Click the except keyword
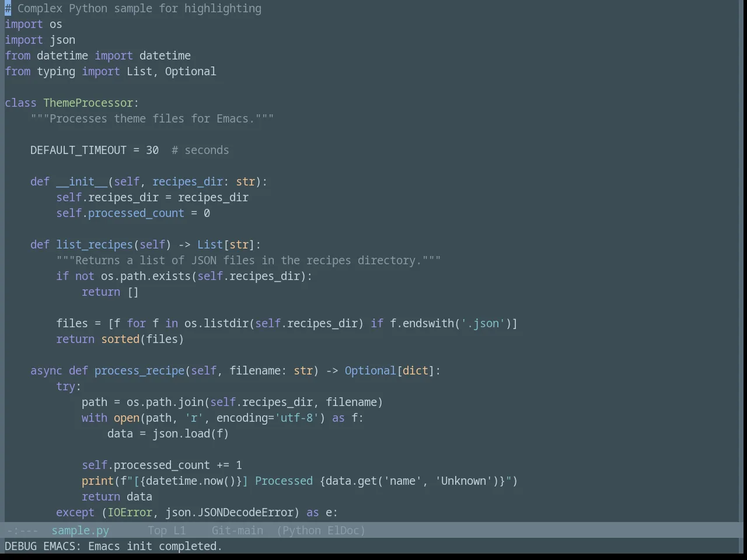The height and width of the screenshot is (560, 747). pyautogui.click(x=75, y=512)
